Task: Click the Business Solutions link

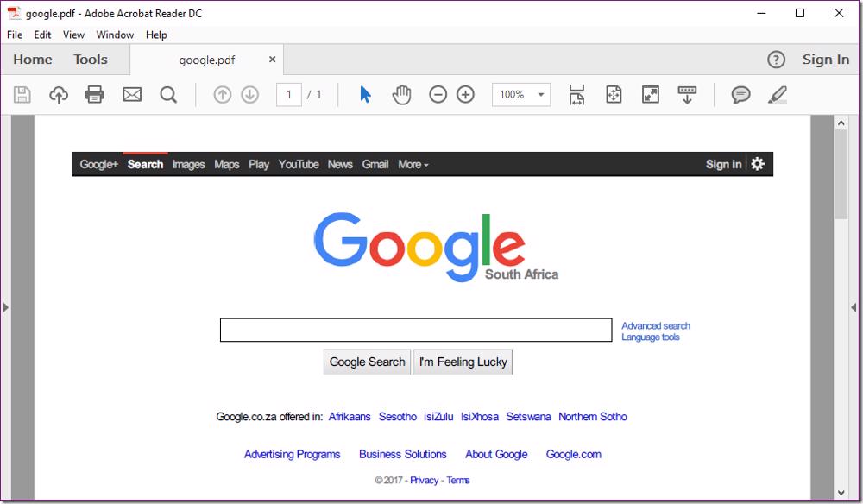Action: coord(403,455)
